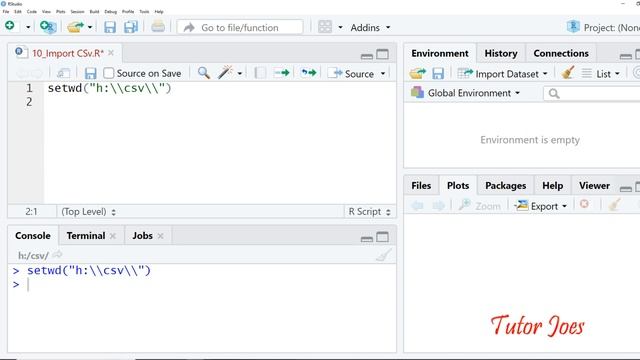Click the Find/Replace magnifier icon
The width and height of the screenshot is (640, 360).
pos(204,73)
